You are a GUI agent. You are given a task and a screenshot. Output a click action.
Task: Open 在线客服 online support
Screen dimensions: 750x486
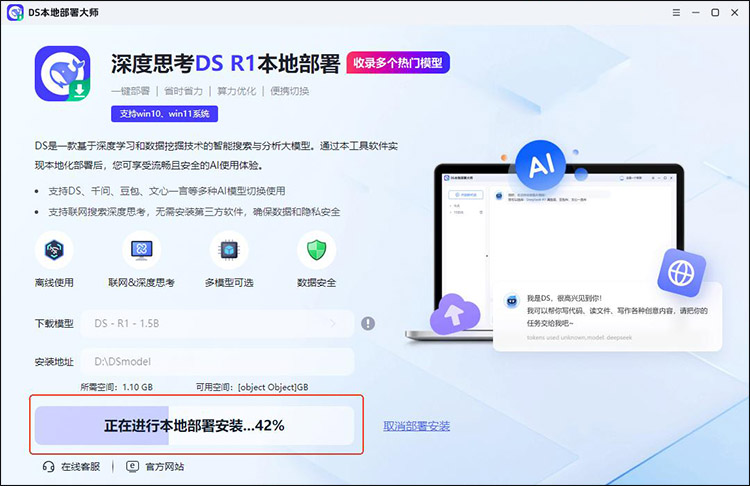click(80, 466)
